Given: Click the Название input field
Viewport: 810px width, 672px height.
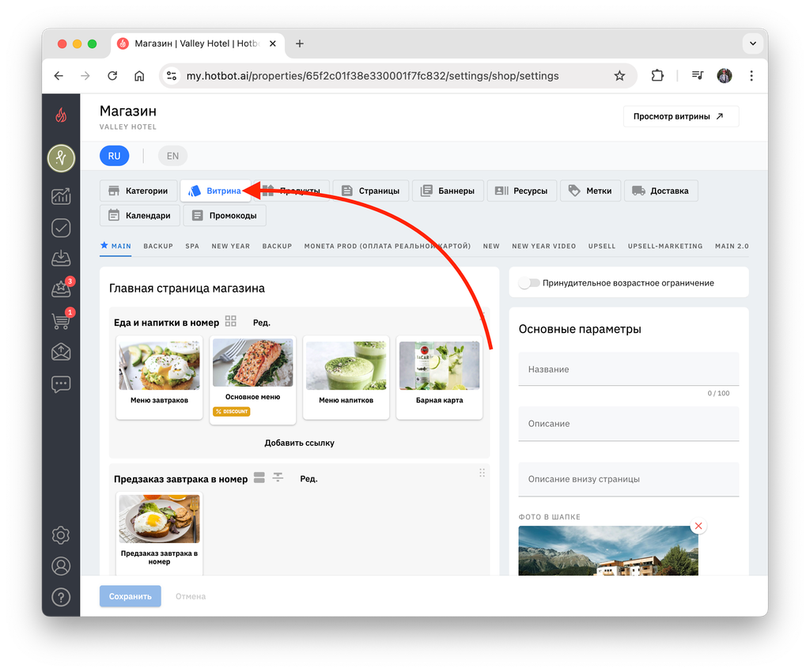Looking at the screenshot, I should pyautogui.click(x=629, y=369).
